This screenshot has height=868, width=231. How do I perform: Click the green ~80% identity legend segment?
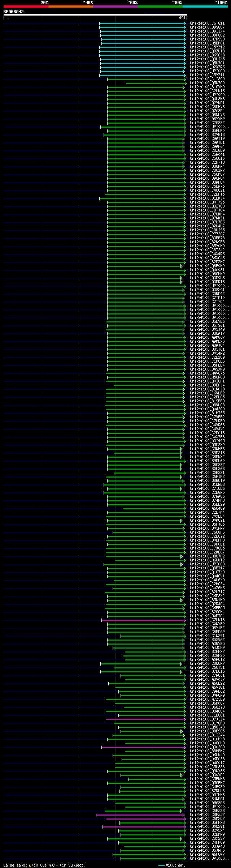coord(160,7)
